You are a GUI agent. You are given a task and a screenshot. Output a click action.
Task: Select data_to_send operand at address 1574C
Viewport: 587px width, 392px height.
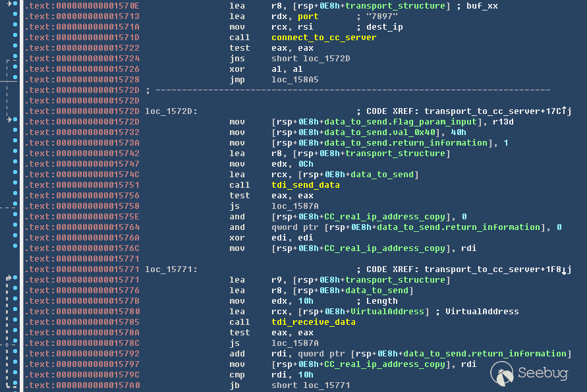[x=382, y=175]
